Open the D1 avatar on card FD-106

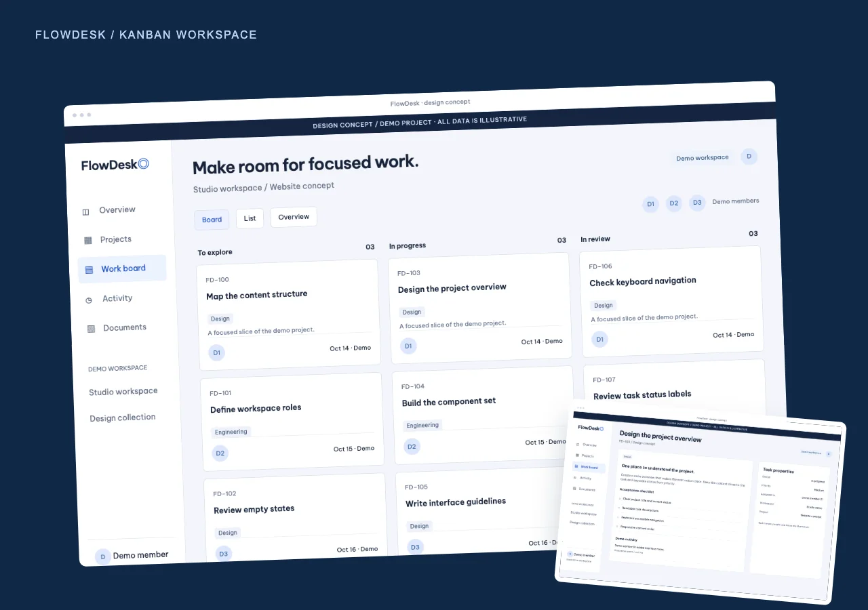pyautogui.click(x=599, y=340)
